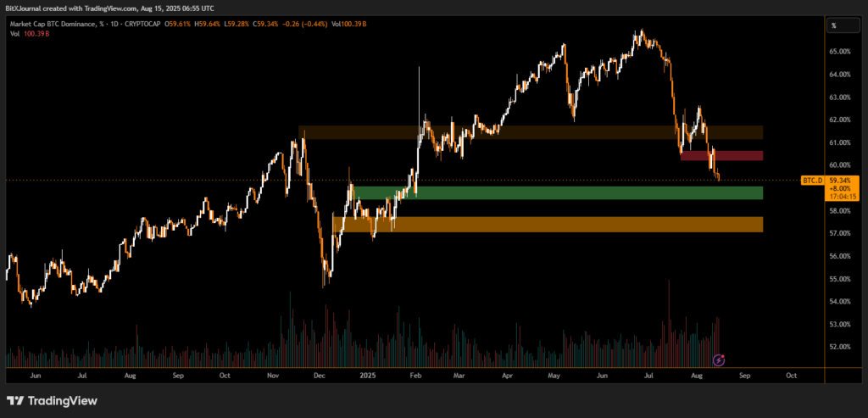The image size is (868, 418).
Task: Click the 65.00% price axis label
Action: (841, 52)
